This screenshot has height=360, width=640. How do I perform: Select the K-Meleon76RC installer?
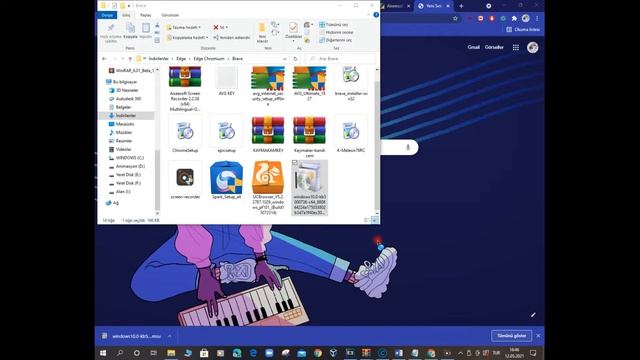pyautogui.click(x=351, y=135)
